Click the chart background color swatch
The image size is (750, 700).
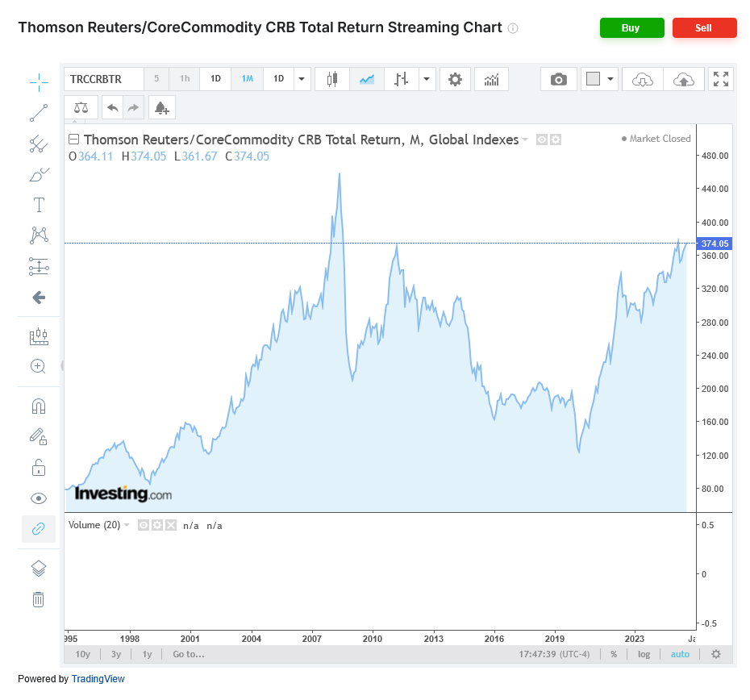[x=594, y=79]
